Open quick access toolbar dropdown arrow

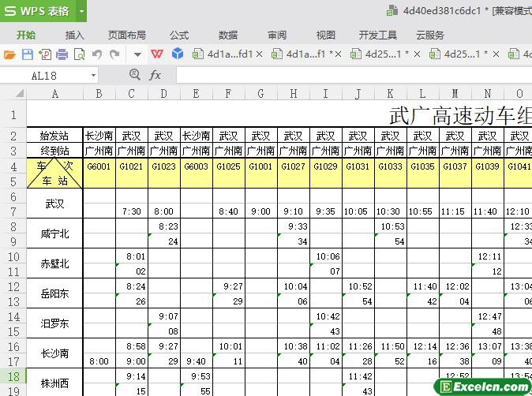pos(137,54)
